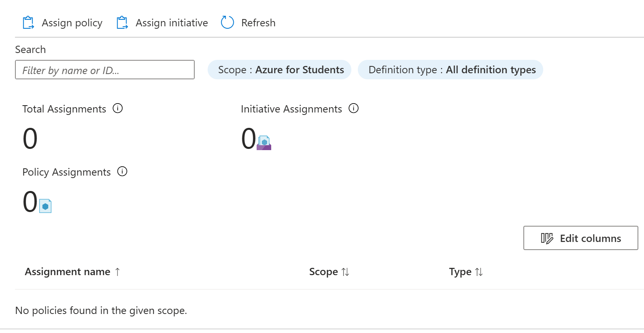644x333 pixels.
Task: Show info tooltip for Total Assignments
Action: 118,108
